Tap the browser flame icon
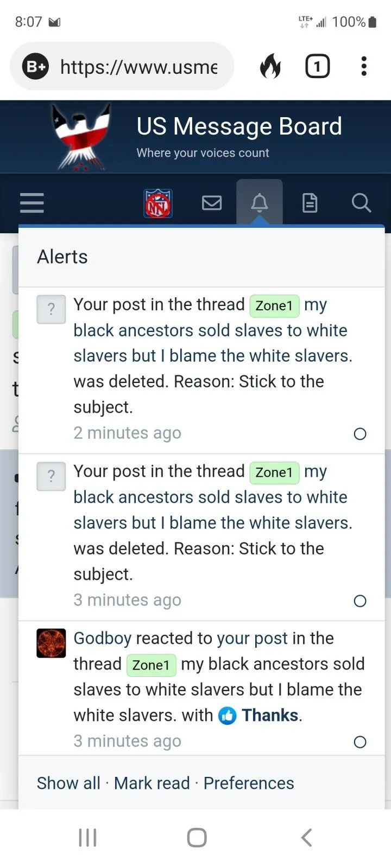391x868 pixels. [x=270, y=67]
